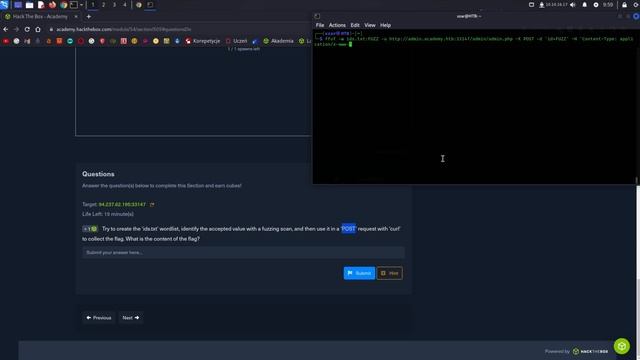This screenshot has height=360, width=640.
Task: Click the highlighted 'POST' word in the question
Action: 348,229
